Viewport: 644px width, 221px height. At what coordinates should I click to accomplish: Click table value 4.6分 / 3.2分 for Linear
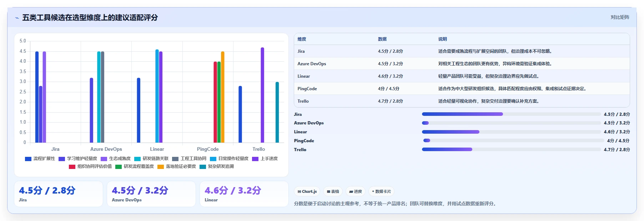pos(391,76)
